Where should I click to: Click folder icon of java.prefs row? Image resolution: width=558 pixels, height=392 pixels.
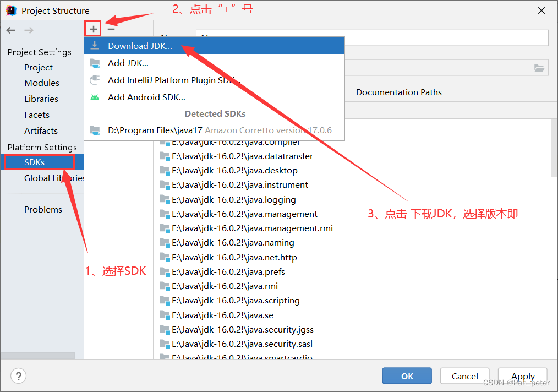(165, 271)
